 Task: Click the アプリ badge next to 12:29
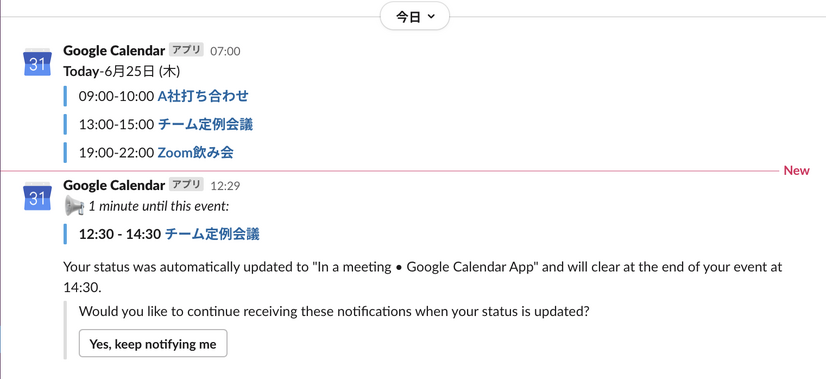click(186, 184)
